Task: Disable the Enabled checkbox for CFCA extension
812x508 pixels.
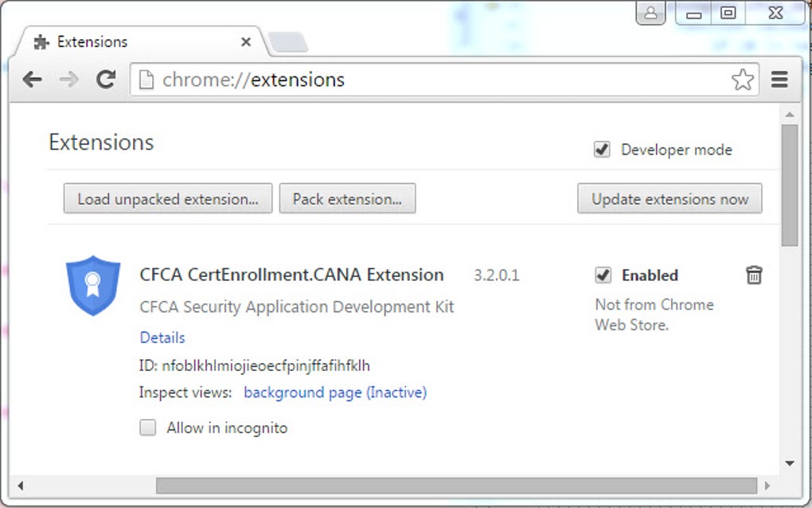Action: tap(603, 275)
